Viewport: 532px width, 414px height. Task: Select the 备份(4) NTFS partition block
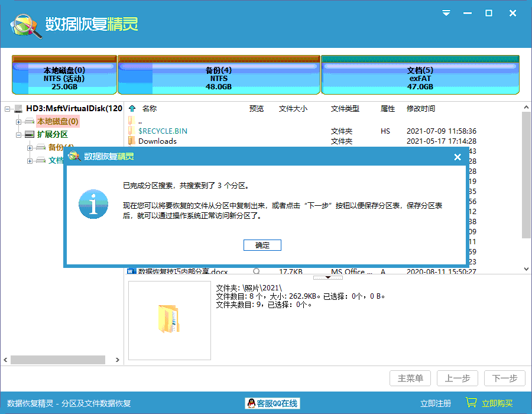pos(219,75)
